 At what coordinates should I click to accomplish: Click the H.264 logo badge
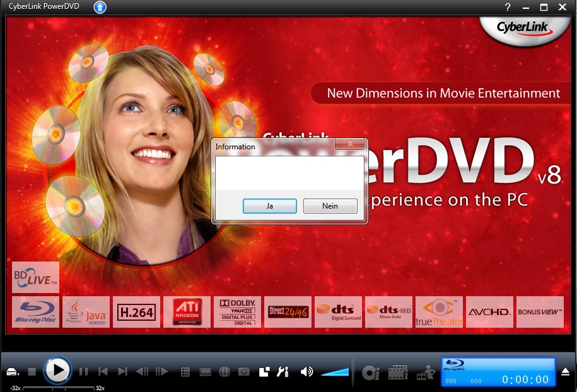(136, 312)
